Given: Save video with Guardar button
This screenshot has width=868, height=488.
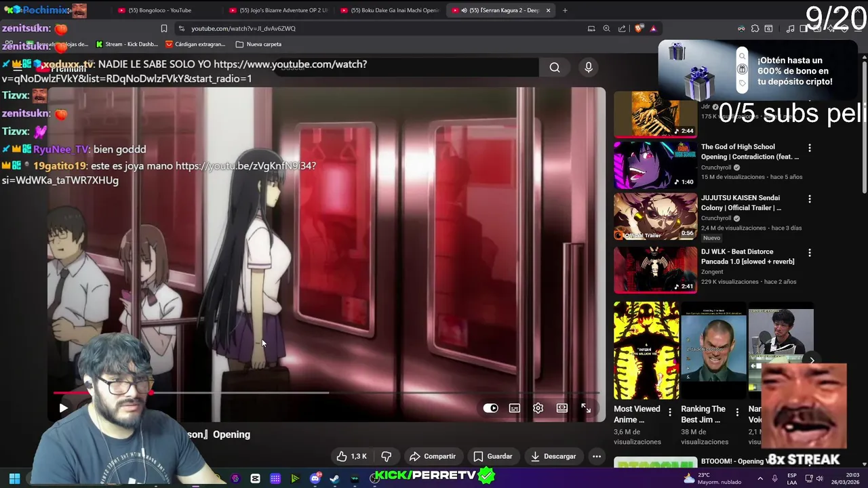Looking at the screenshot, I should [x=493, y=456].
